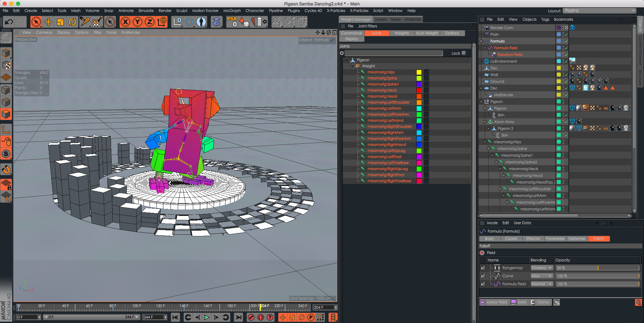
Task: Click the yellow color swatch beside mixamorig:Hips
Action: pyautogui.click(x=419, y=72)
